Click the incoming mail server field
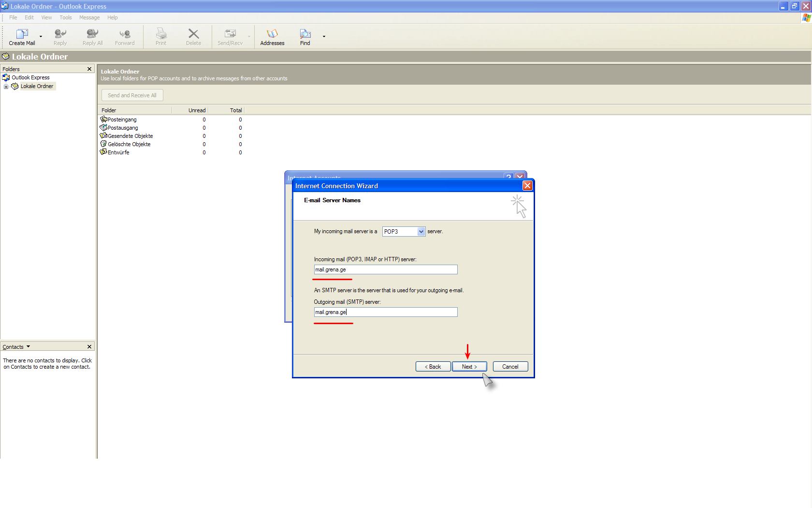The image size is (812, 508). point(385,269)
